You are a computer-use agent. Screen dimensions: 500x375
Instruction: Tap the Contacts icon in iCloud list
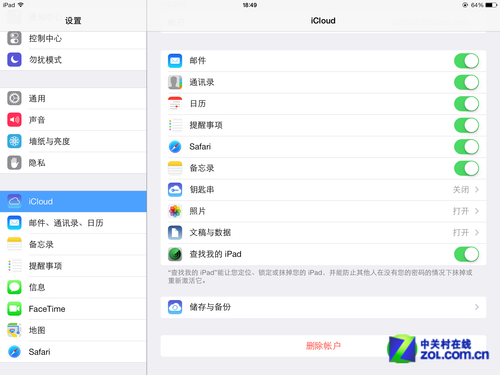point(175,82)
